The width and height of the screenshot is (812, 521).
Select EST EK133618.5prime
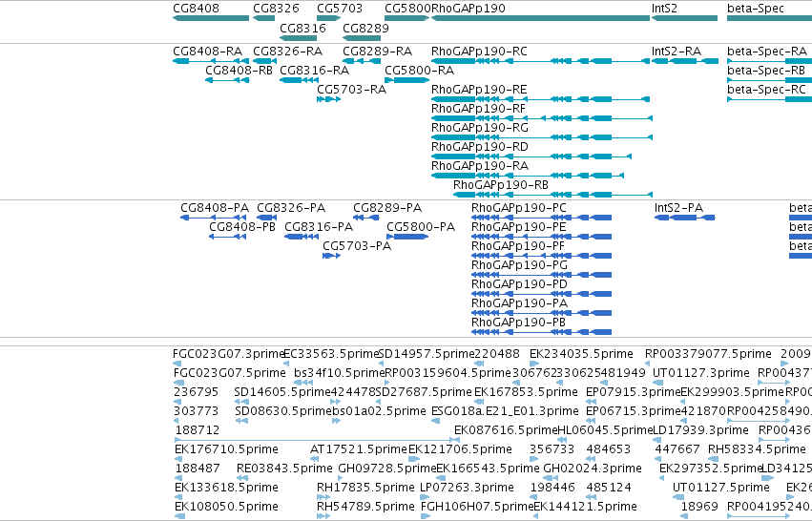[179, 496]
